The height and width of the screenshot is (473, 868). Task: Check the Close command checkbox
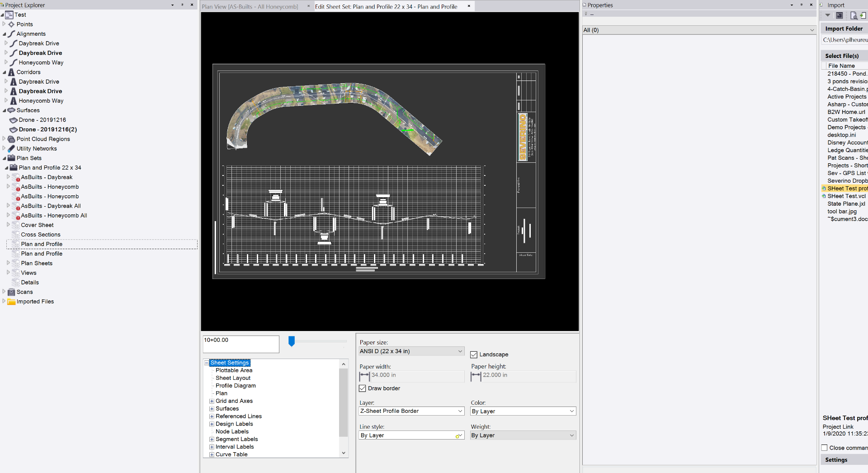click(825, 447)
